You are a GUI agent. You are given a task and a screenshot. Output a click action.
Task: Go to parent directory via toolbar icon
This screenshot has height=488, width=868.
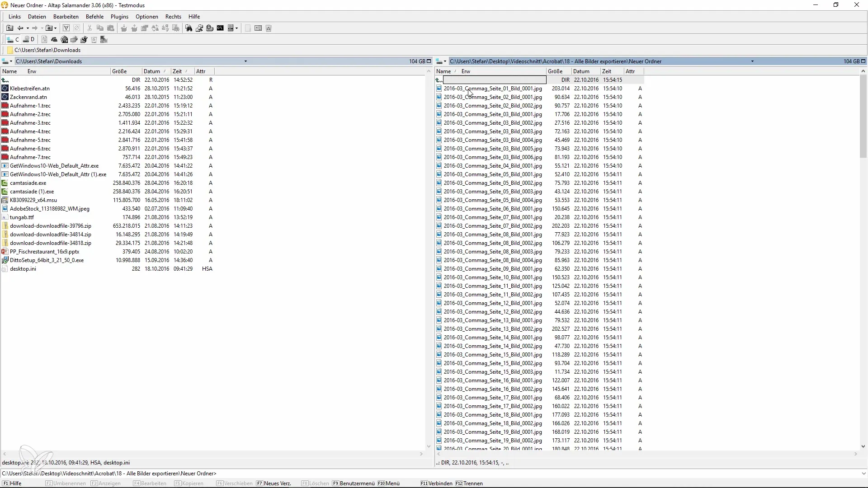[x=9, y=28]
